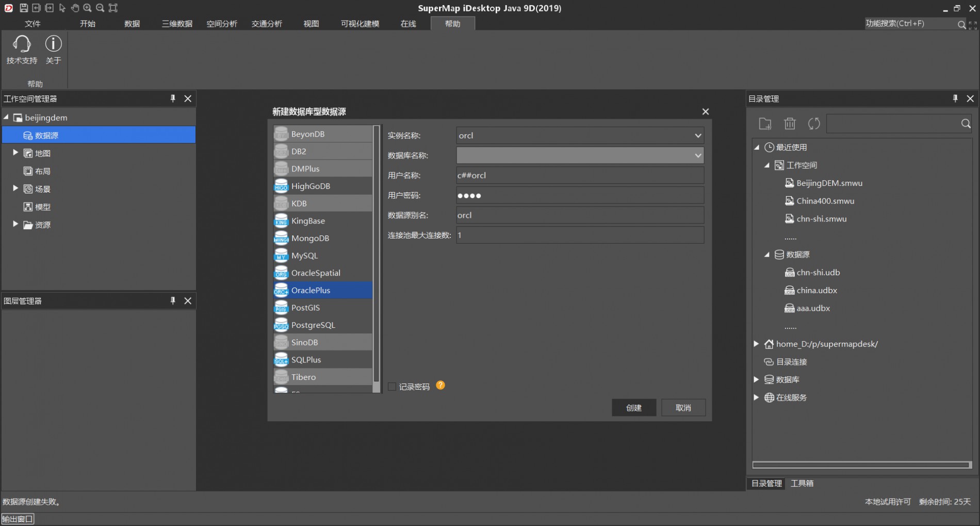
Task: Click the next view arrow icon
Action: (50, 8)
